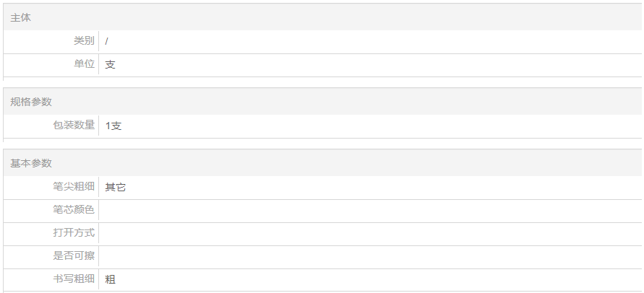Select the 是否可擦 label
The height and width of the screenshot is (293, 644).
coord(74,256)
